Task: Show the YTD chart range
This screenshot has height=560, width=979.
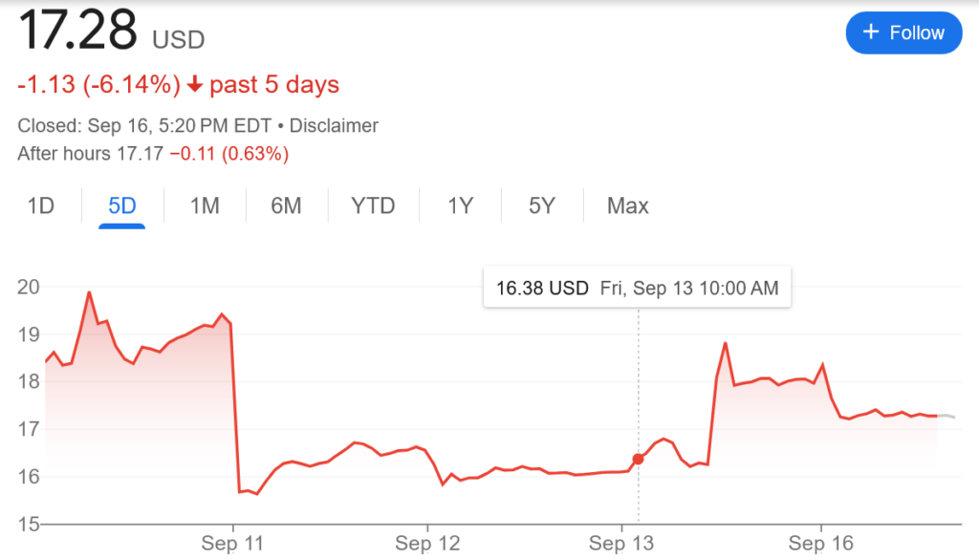Action: click(x=373, y=205)
